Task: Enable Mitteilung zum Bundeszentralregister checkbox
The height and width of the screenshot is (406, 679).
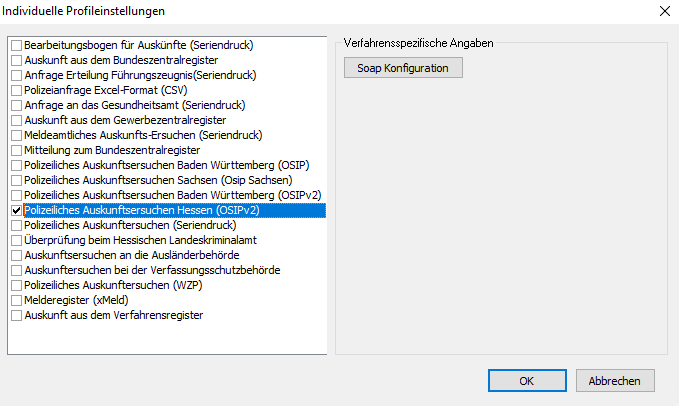Action: point(16,151)
